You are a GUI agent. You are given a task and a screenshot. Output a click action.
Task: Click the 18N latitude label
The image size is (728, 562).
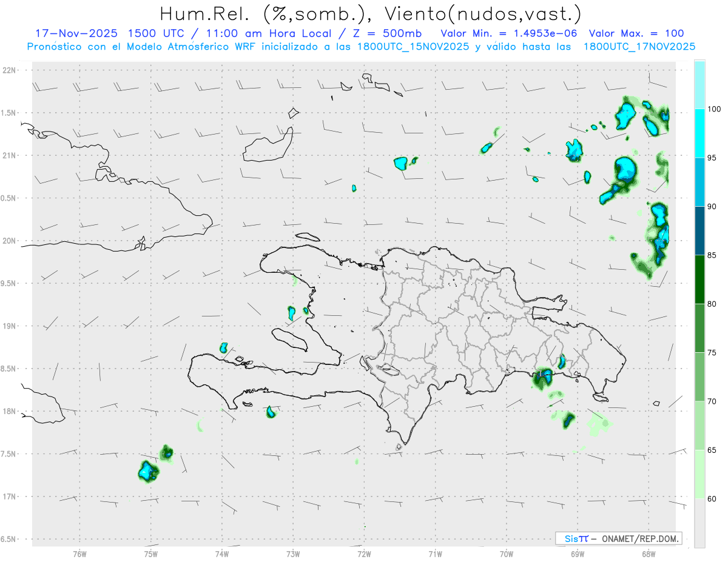coord(10,412)
